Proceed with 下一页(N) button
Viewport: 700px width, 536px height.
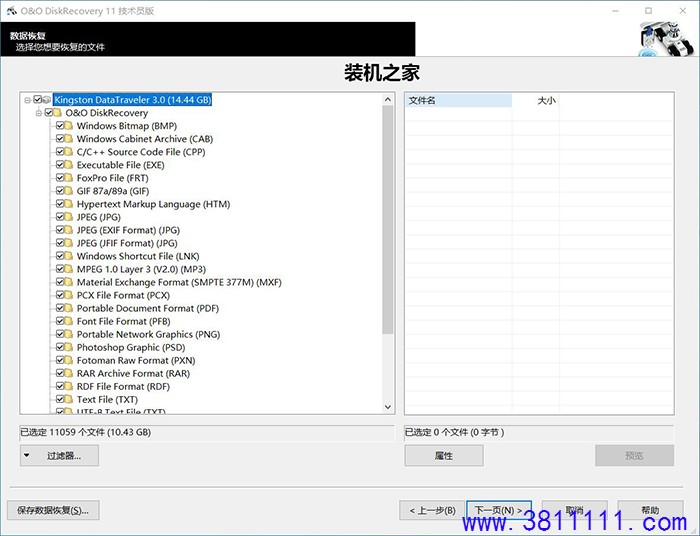coord(499,510)
